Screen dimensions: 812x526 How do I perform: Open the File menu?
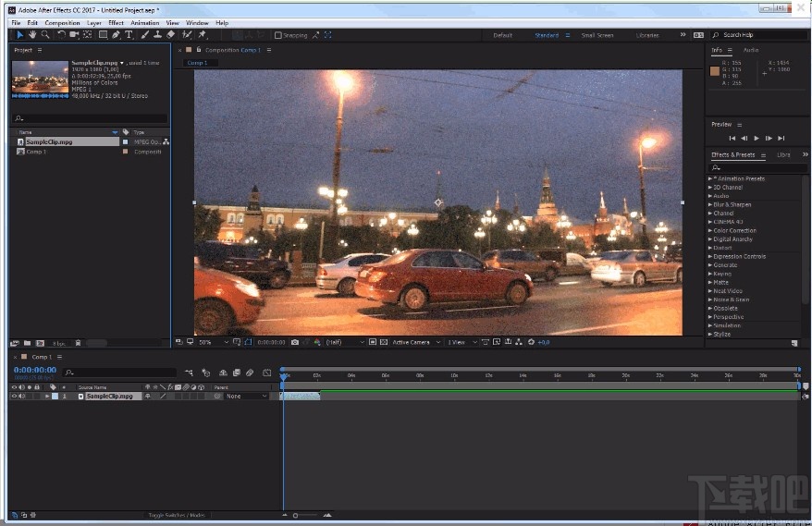click(x=16, y=23)
